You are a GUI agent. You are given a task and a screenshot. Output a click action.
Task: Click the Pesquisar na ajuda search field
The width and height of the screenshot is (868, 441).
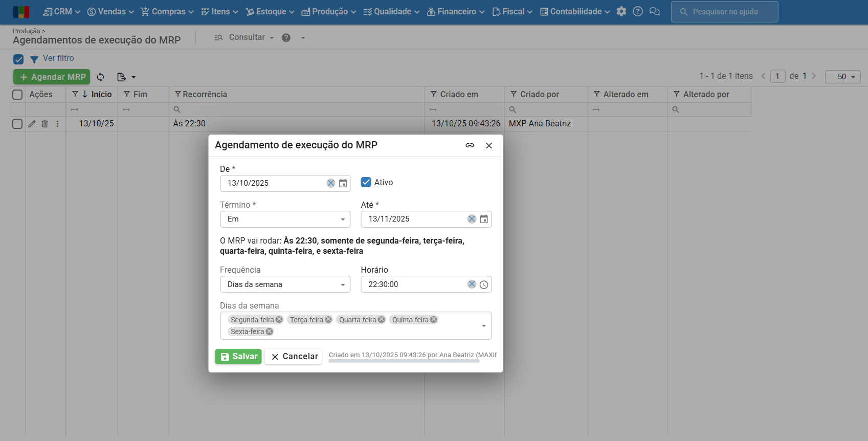pyautogui.click(x=725, y=12)
